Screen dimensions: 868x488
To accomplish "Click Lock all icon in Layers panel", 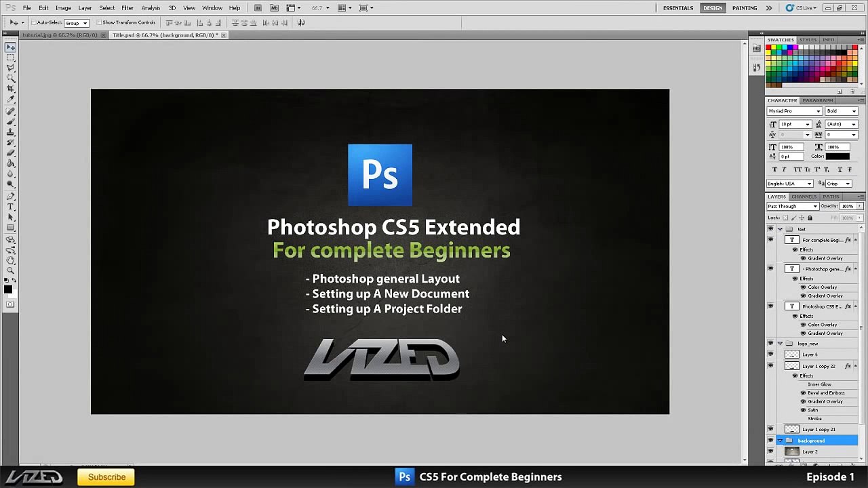I will point(810,218).
